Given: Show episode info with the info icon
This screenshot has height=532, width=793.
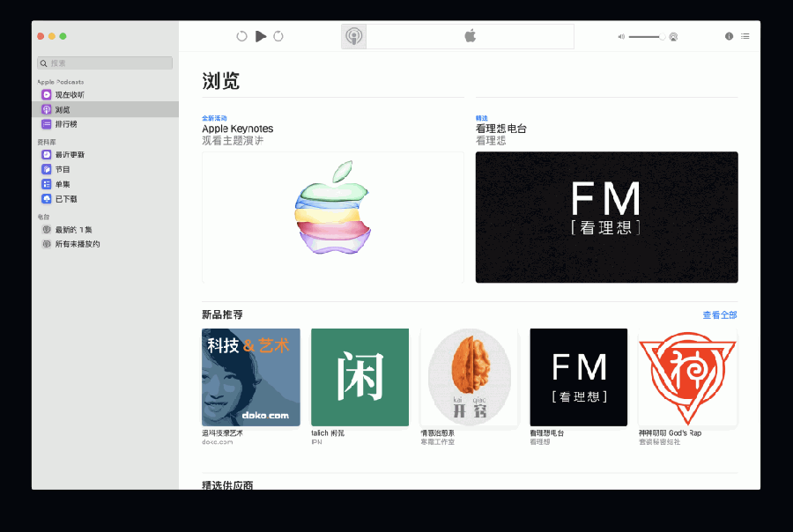Looking at the screenshot, I should [x=729, y=36].
